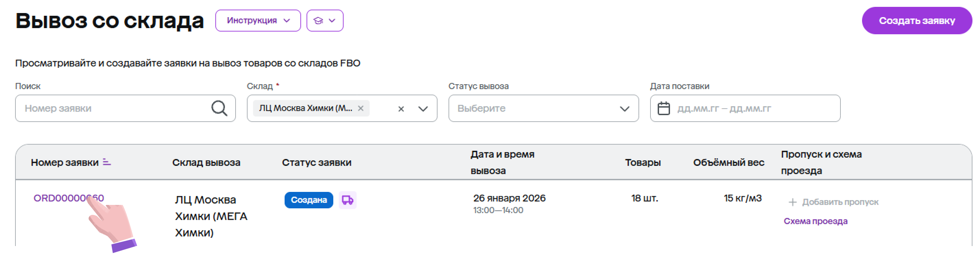Remove the ЛЦ Москва Химки warehouse chip
980x257 pixels.
361,108
